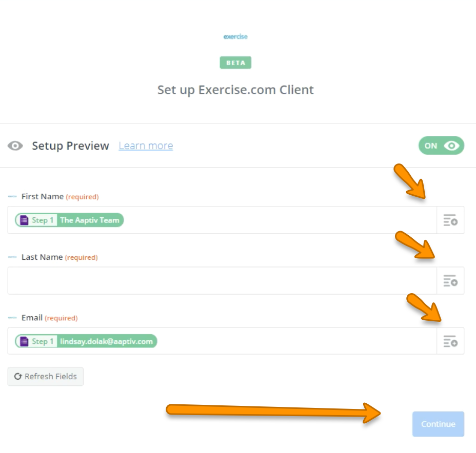Image resolution: width=476 pixels, height=453 pixels.
Task: Click the insert-field icon for First Name
Action: [450, 220]
